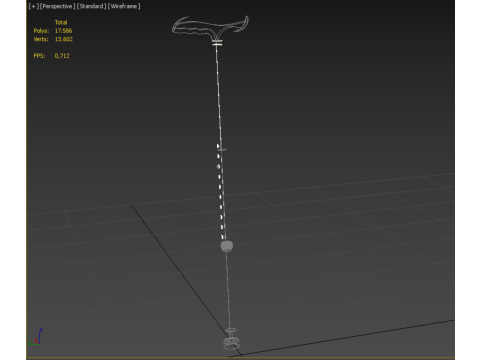Click the Verts count value 13.602
The image size is (480, 360).
pyautogui.click(x=64, y=39)
